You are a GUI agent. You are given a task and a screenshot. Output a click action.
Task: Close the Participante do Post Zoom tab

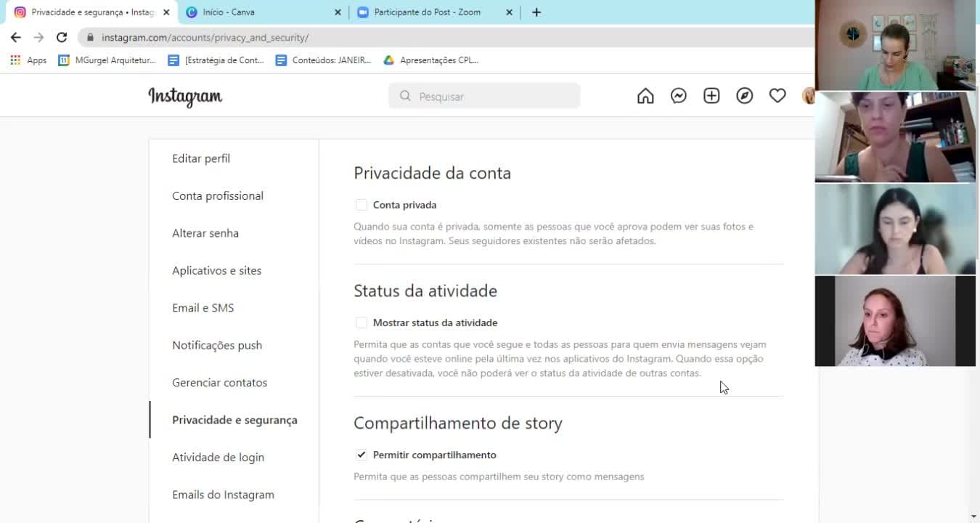coord(509,12)
